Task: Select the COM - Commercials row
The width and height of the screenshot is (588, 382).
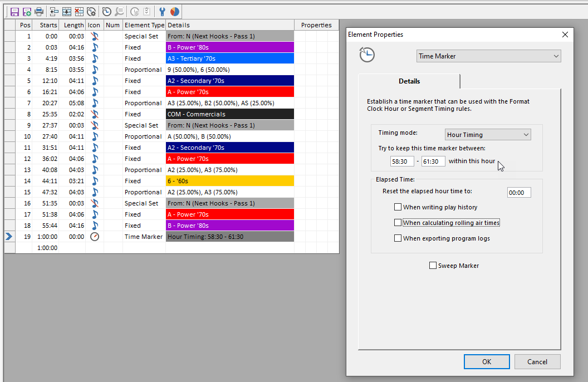Action: [230, 114]
